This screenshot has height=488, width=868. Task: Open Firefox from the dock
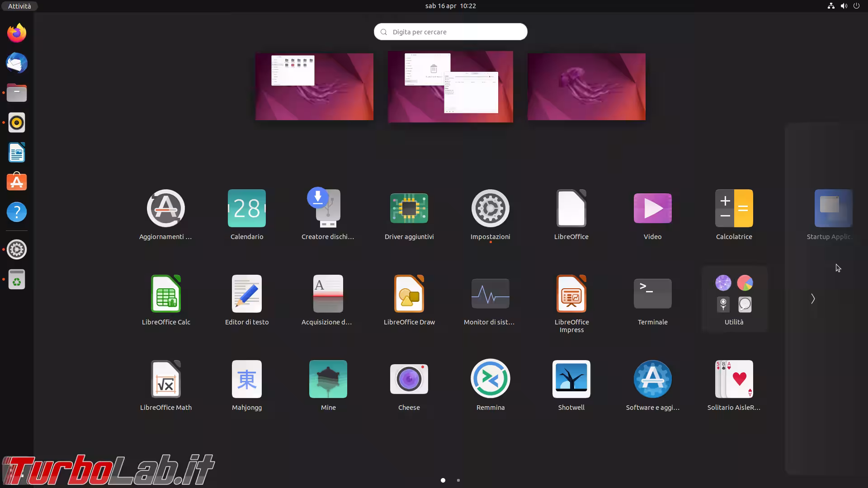[x=17, y=33]
